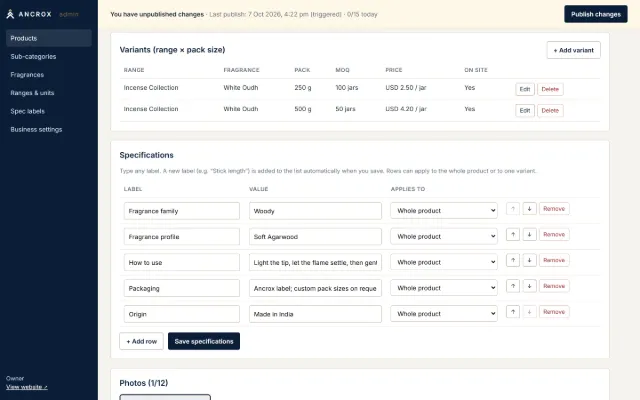Viewport: 640px width, 400px height.
Task: Open Applies to dropdown for How to use
Action: 444,262
